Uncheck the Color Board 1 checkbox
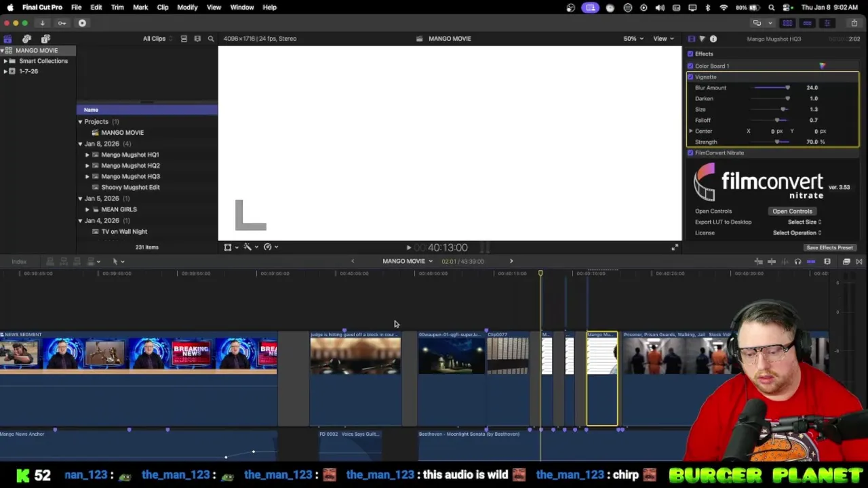Image resolution: width=868 pixels, height=488 pixels. click(690, 66)
